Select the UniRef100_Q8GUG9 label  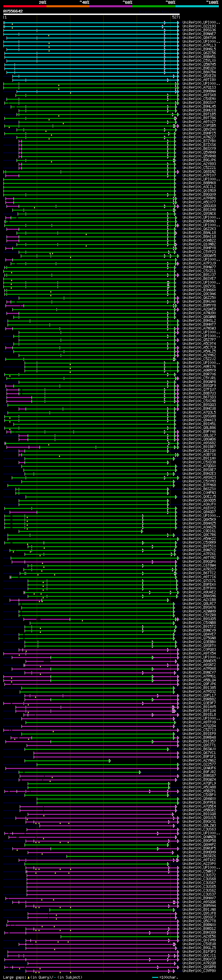click(199, 206)
